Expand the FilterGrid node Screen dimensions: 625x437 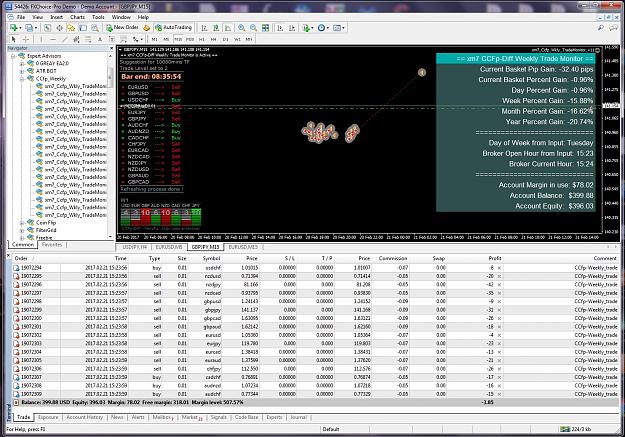click(x=22, y=230)
